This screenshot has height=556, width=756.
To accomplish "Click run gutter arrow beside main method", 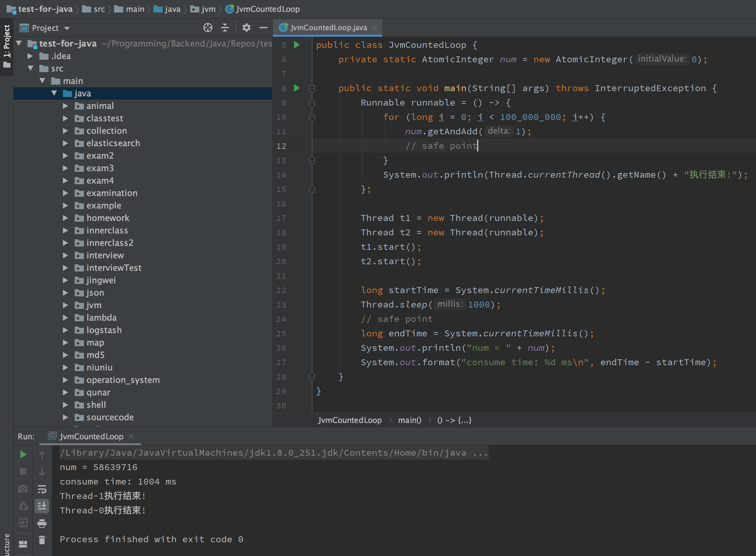I will pos(297,88).
